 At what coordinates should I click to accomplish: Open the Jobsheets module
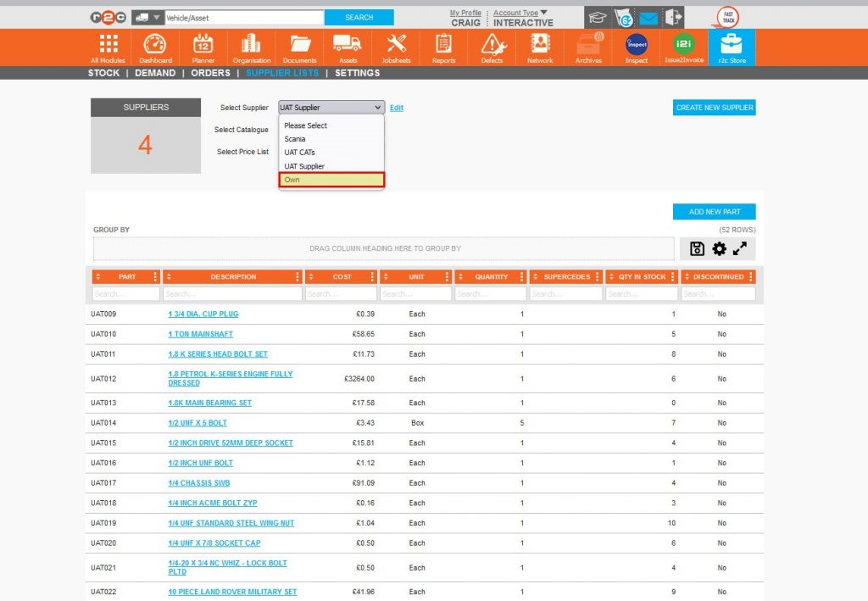[x=395, y=47]
